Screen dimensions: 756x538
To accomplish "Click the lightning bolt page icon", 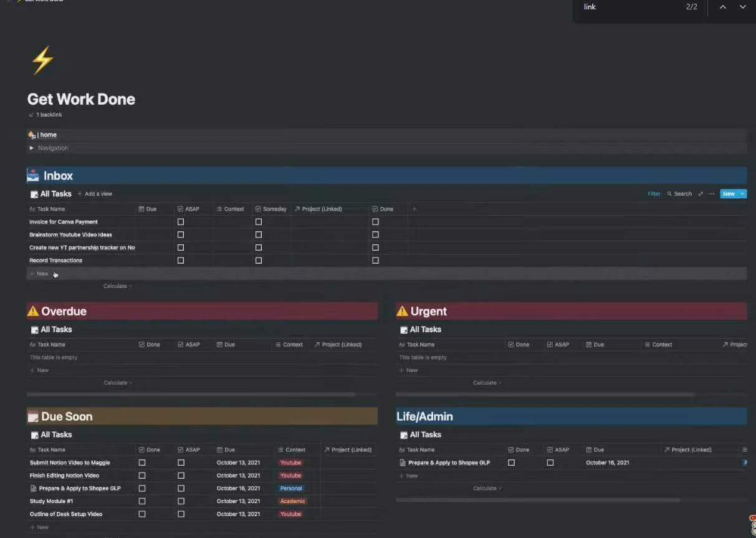I will click(42, 60).
